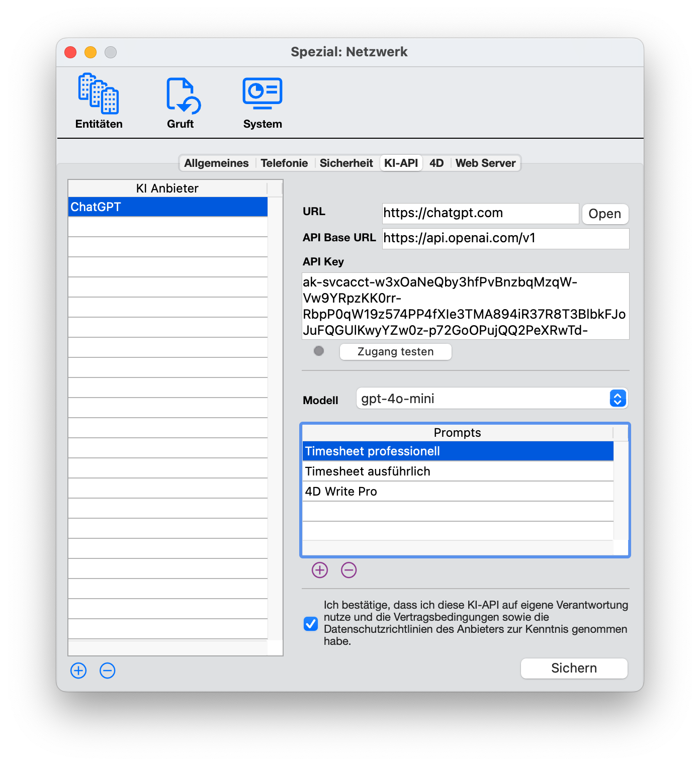Switch to the Sicherheit tab
The height and width of the screenshot is (766, 700).
(346, 163)
